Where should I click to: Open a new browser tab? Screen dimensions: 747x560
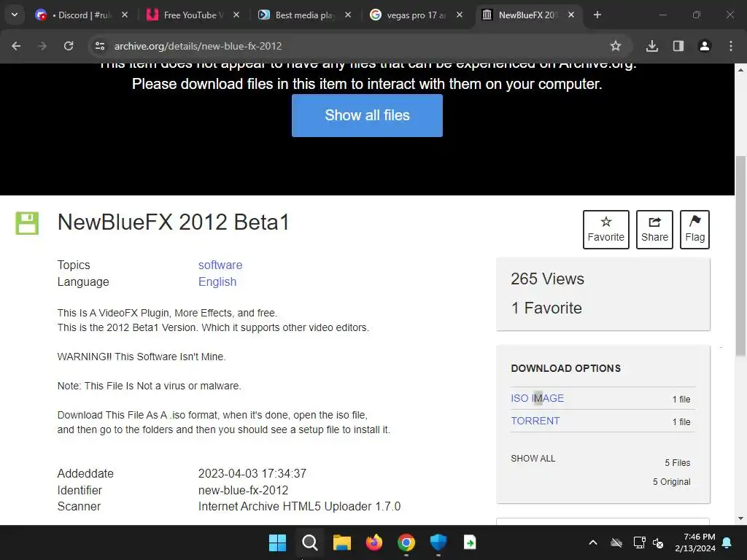coord(597,15)
